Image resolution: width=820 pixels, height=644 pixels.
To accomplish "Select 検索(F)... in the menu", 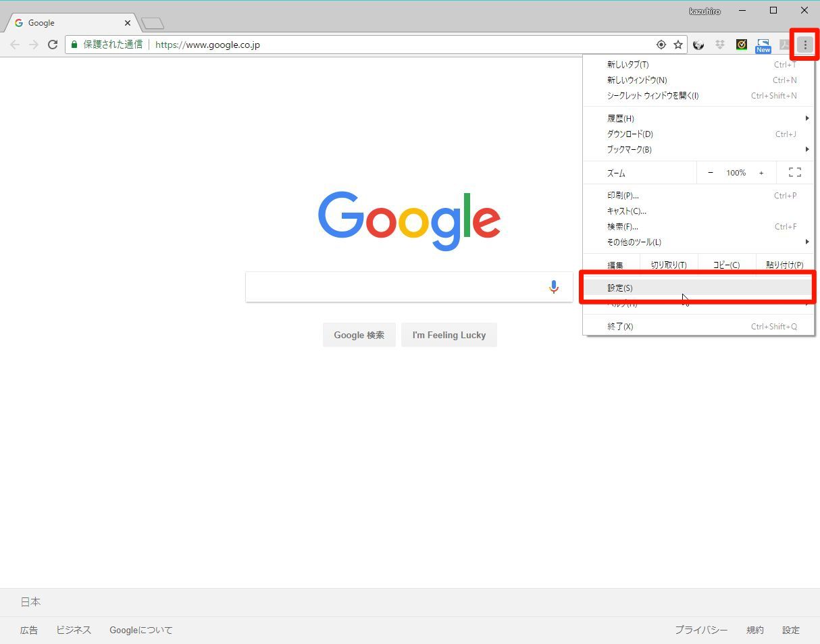I will 699,227.
